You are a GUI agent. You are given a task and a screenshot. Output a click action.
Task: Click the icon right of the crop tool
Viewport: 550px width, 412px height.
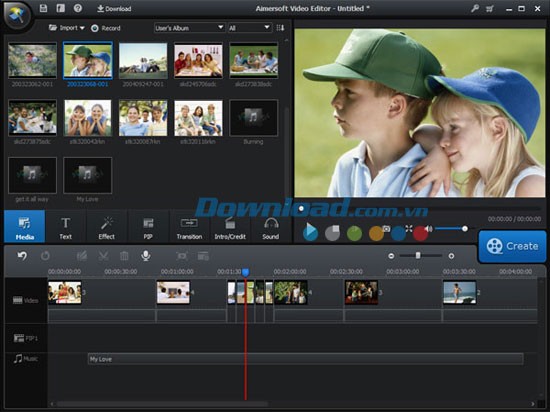tap(203, 256)
